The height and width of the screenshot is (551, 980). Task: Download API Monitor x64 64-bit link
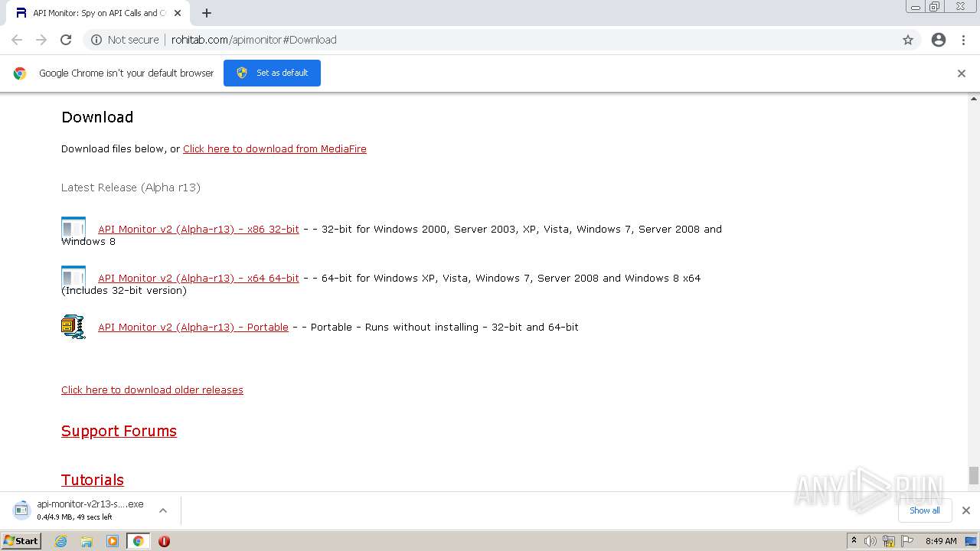point(198,278)
